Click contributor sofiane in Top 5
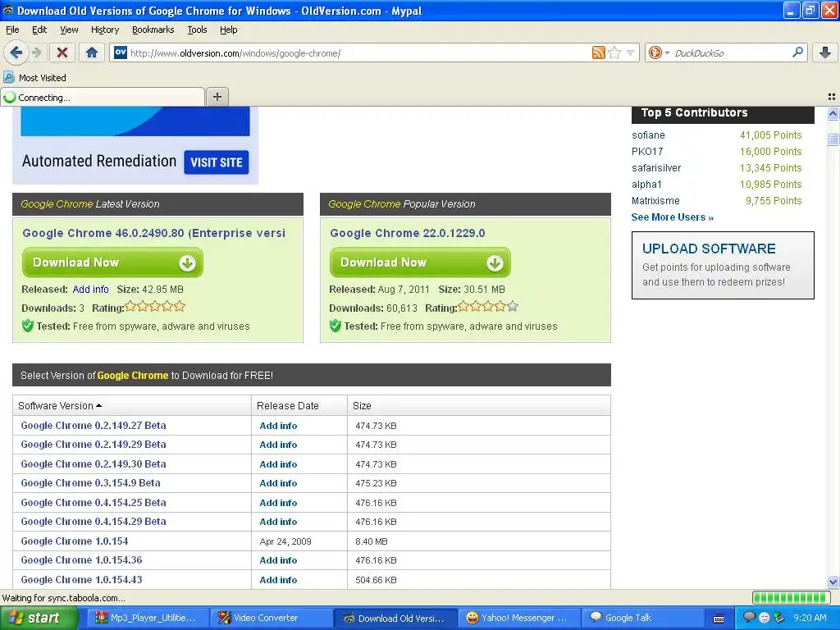 click(648, 135)
